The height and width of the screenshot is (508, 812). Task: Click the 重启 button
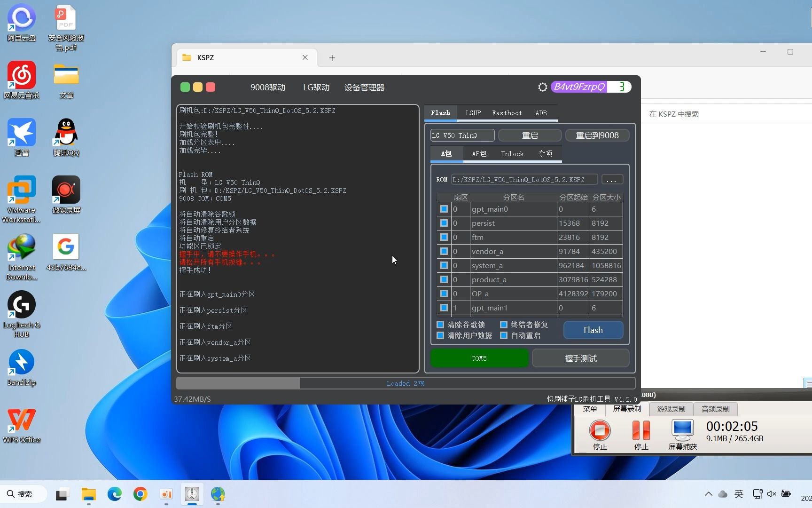click(x=530, y=135)
